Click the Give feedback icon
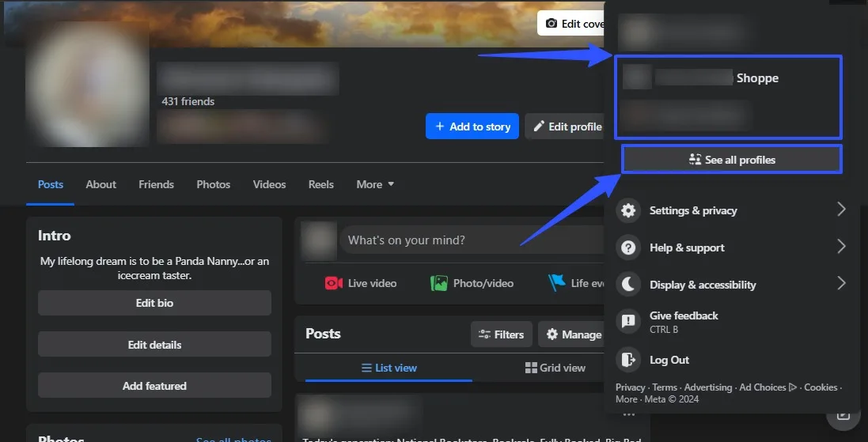 click(x=628, y=321)
